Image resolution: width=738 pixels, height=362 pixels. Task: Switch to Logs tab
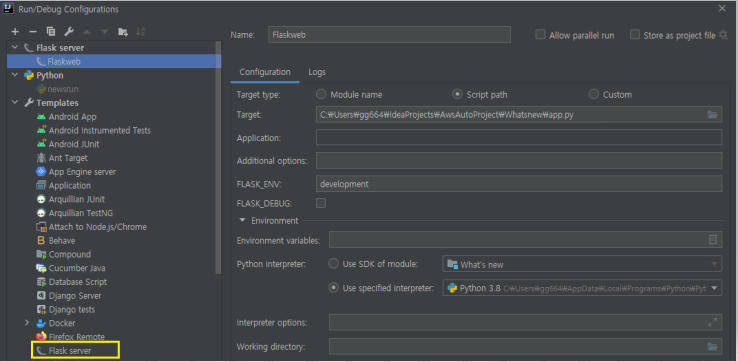(317, 72)
